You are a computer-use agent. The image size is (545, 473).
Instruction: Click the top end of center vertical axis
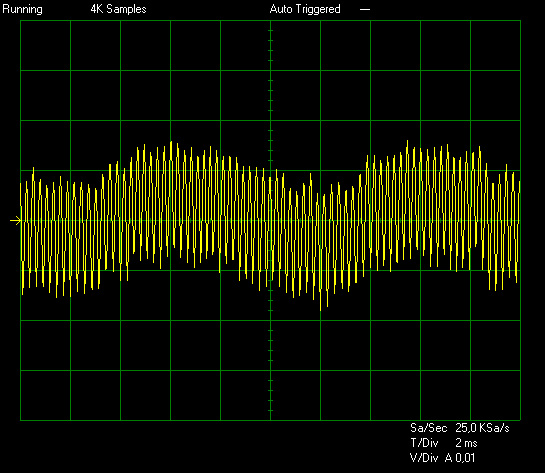click(270, 21)
